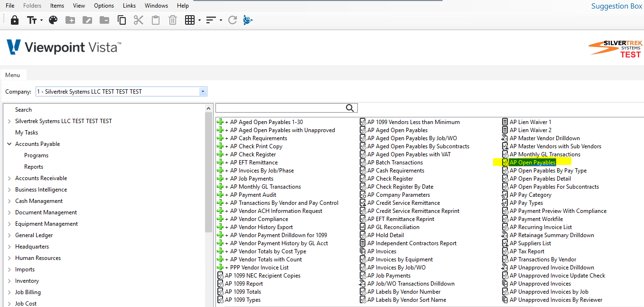Viewport: 644px width, 307px height.
Task: Click the clipboard paste icon
Action: [156, 20]
